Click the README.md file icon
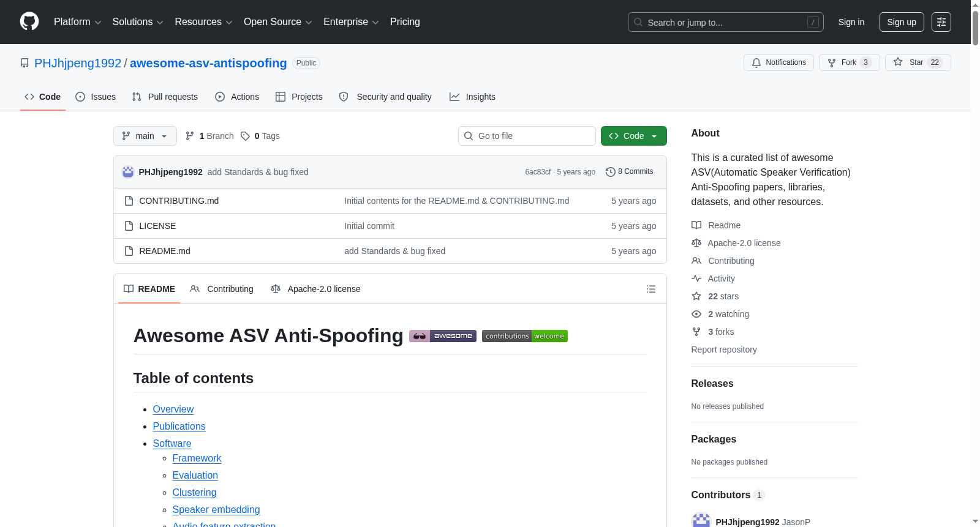The width and height of the screenshot is (980, 527). point(129,251)
